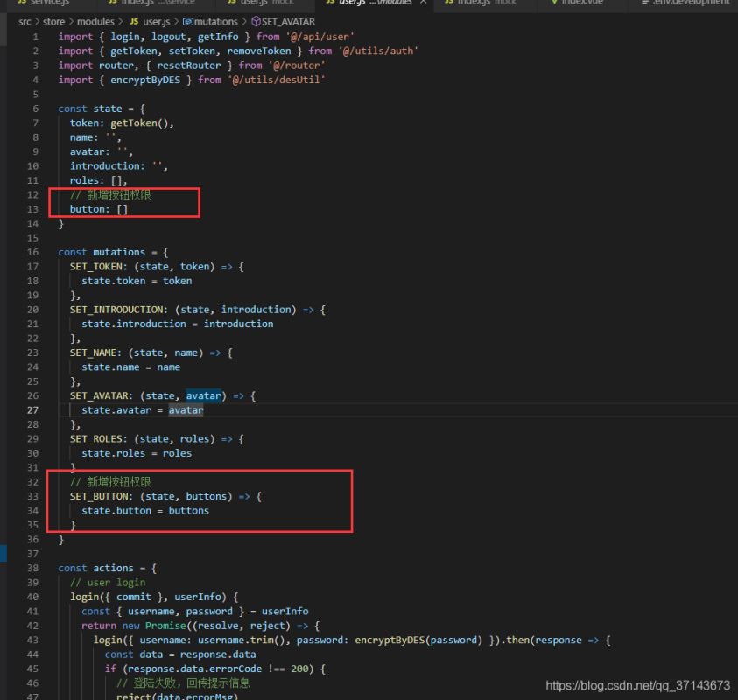Open the SET_AVATAR breadcrumb symbol list
Image resolution: width=738 pixels, height=700 pixels.
click(x=288, y=21)
